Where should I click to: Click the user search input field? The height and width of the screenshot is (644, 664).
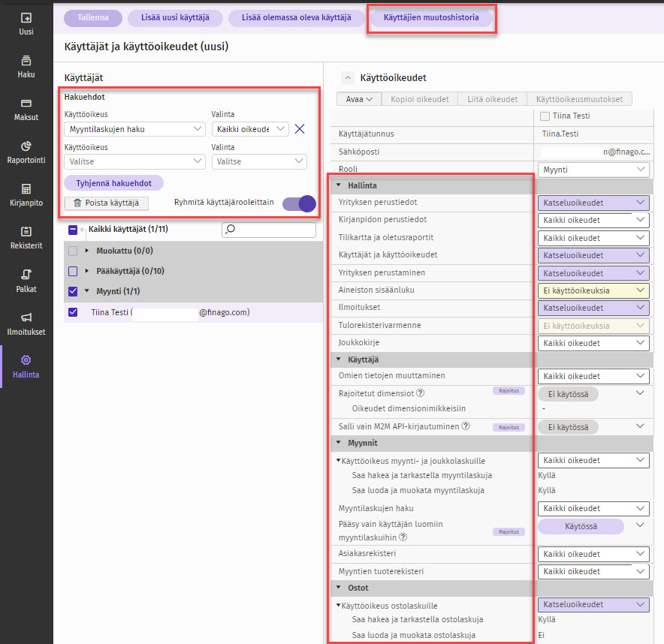tap(269, 230)
